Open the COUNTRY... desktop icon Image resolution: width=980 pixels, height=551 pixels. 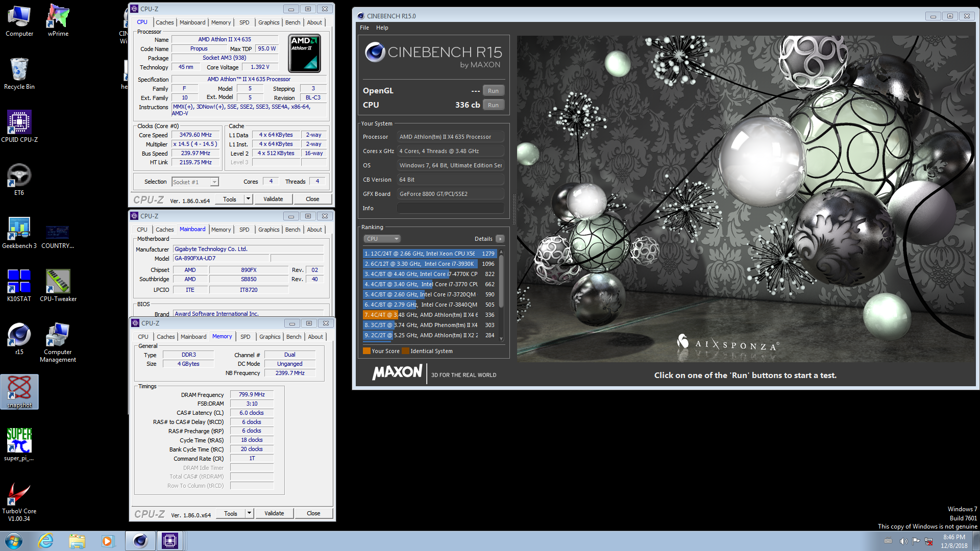[58, 236]
